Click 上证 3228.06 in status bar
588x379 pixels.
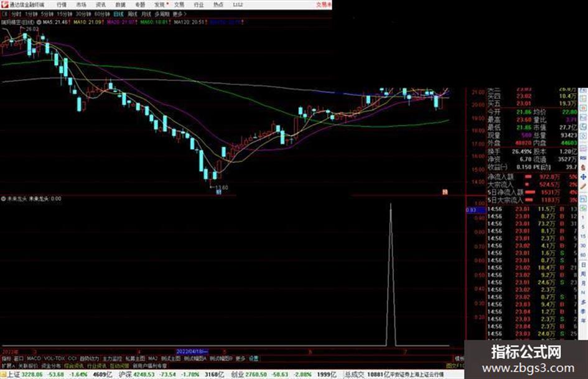tap(25, 375)
